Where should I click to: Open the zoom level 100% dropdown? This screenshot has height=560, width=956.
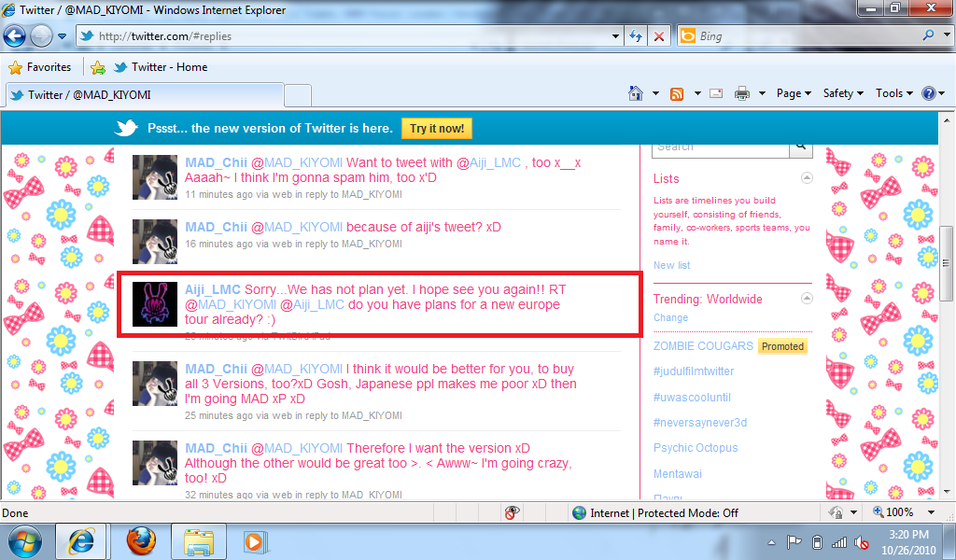(931, 512)
